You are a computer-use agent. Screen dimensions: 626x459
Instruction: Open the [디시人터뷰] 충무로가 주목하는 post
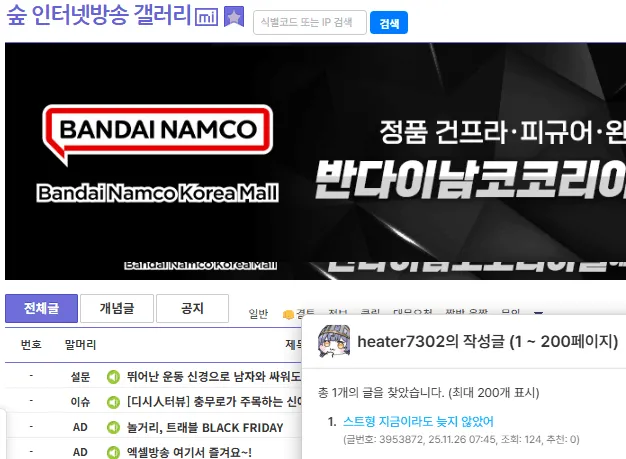(x=214, y=402)
